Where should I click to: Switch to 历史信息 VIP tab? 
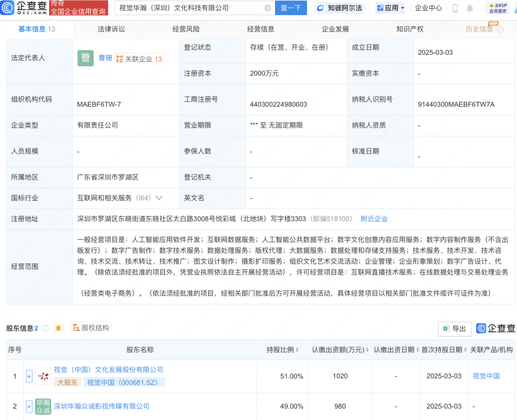click(479, 29)
